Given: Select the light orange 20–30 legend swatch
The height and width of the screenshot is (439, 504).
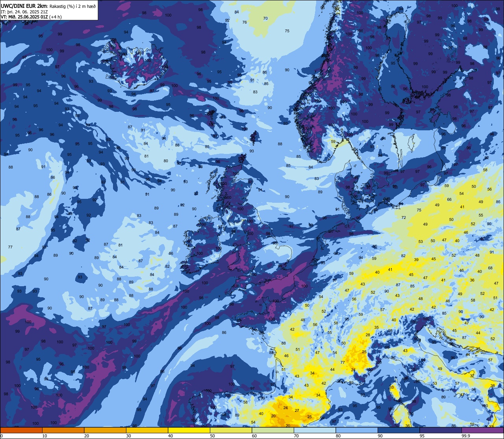Looking at the screenshot, I should [105, 430].
